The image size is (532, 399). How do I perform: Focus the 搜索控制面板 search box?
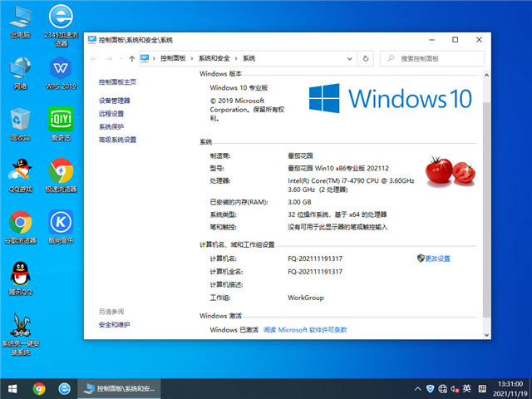(x=432, y=59)
